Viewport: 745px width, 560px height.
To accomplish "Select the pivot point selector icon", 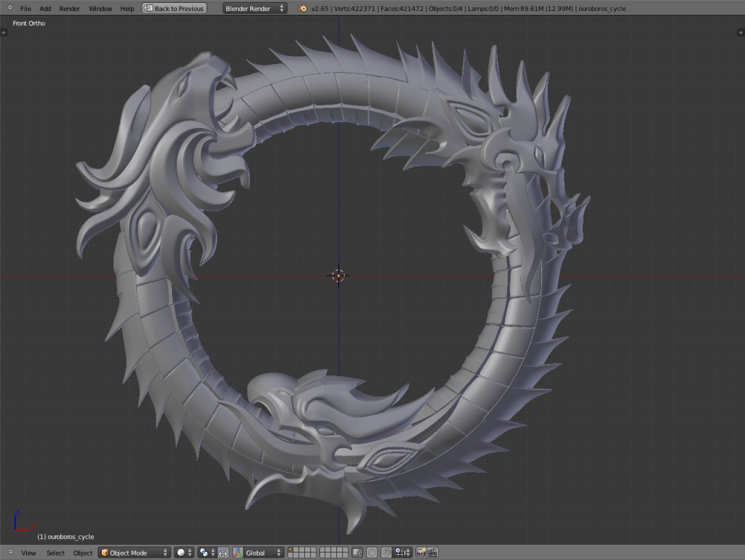I will point(204,552).
